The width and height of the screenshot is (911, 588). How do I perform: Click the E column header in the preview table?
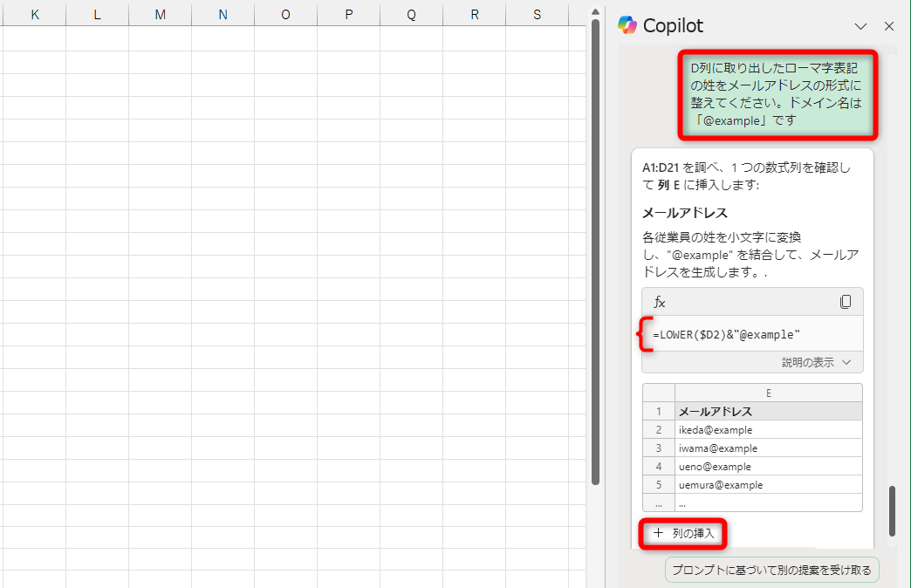(768, 393)
